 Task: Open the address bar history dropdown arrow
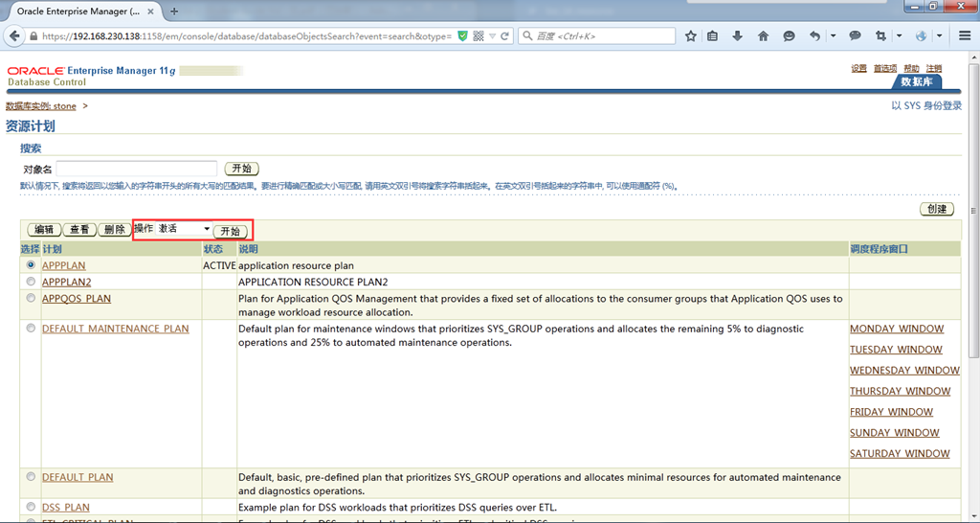point(493,36)
